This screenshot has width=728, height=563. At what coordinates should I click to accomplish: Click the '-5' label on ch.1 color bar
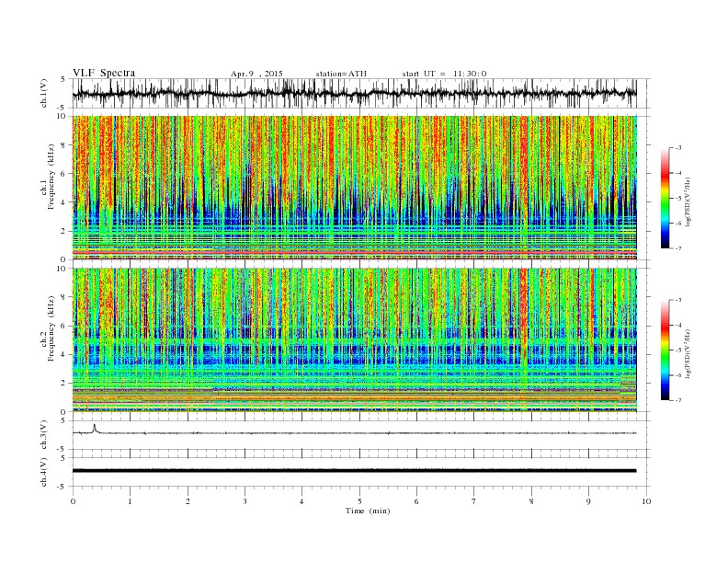(678, 199)
